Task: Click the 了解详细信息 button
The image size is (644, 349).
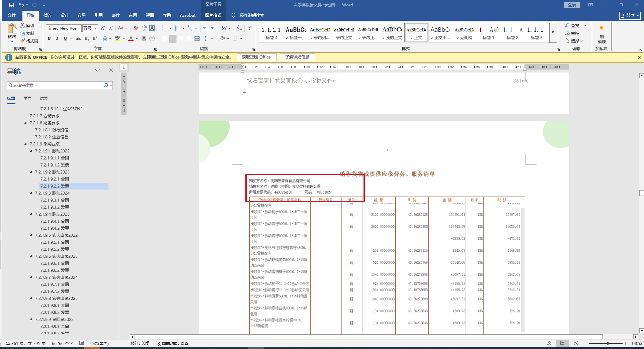Action: click(x=297, y=57)
